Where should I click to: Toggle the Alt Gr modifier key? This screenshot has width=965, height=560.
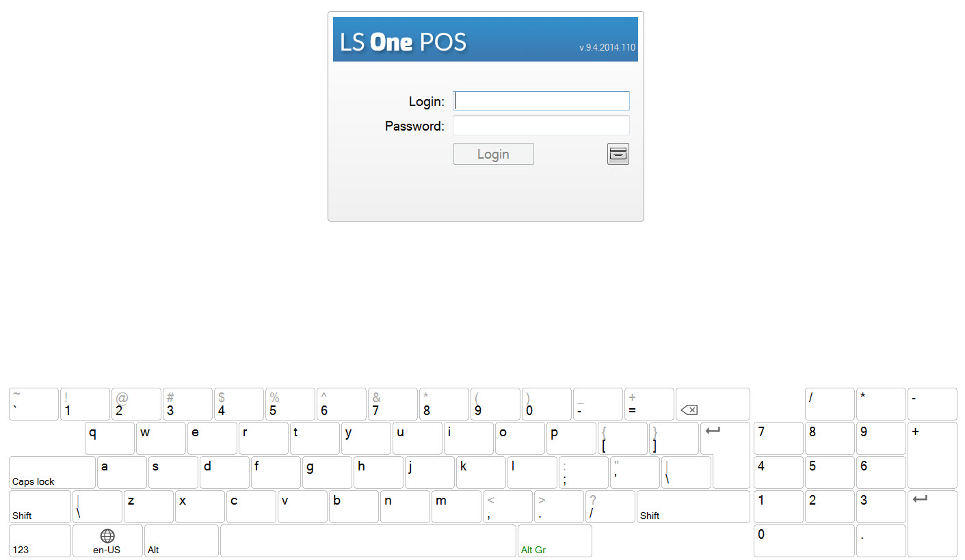click(555, 541)
